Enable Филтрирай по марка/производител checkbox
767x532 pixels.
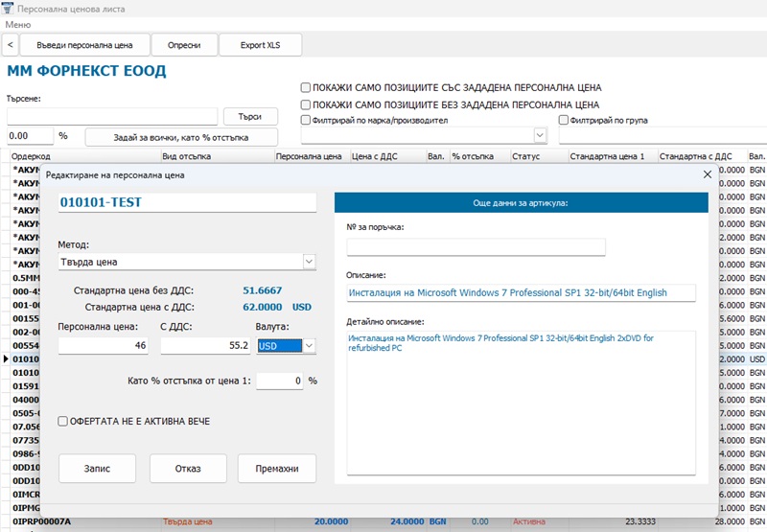(306, 120)
